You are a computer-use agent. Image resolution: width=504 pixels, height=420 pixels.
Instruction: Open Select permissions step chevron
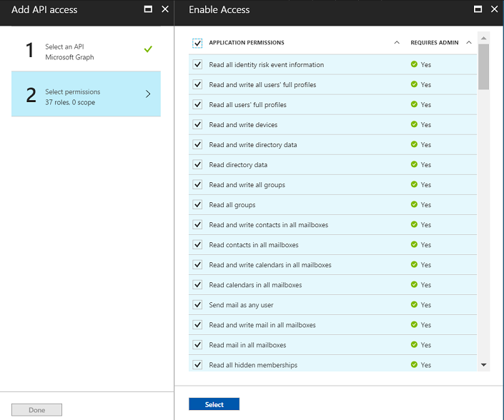pos(148,94)
